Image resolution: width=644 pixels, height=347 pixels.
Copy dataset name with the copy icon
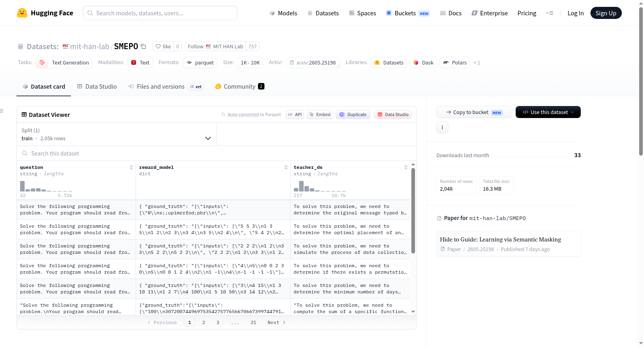point(143,46)
